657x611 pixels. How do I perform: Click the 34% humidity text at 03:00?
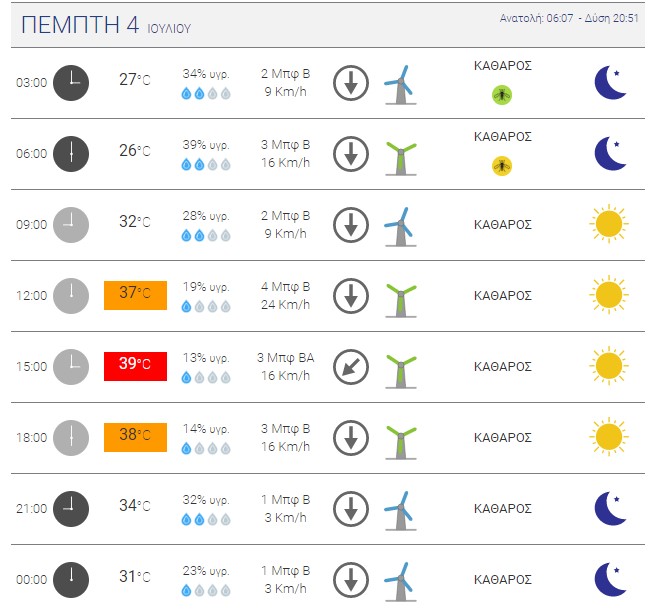click(x=206, y=74)
